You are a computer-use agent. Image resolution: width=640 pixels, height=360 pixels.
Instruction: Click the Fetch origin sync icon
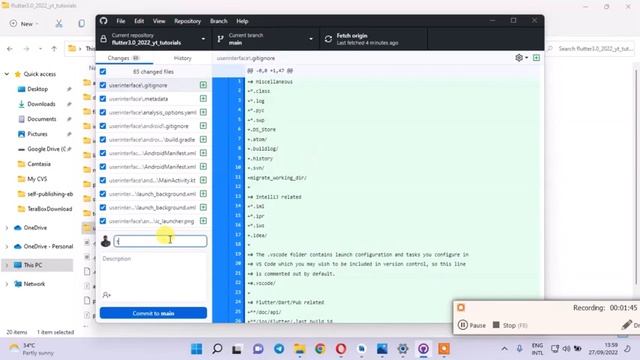coord(328,39)
